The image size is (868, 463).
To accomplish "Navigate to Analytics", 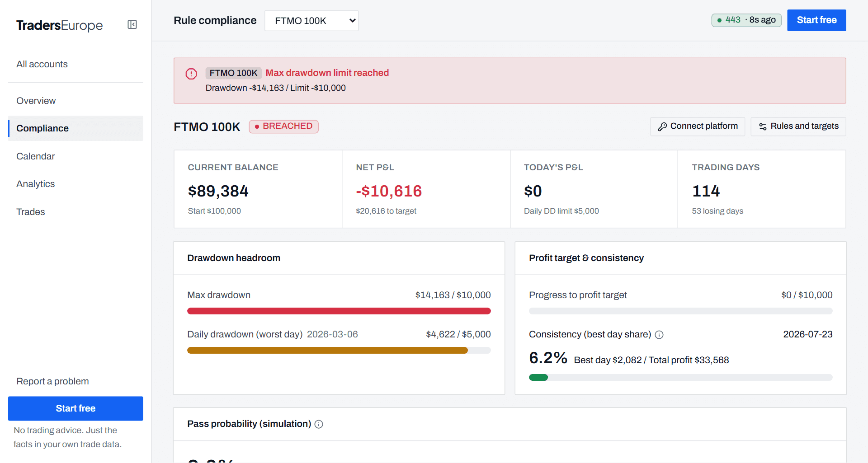I will pos(35,184).
